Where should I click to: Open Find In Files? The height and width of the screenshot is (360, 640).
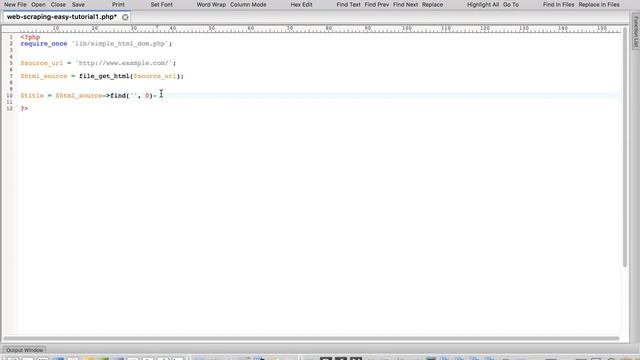click(x=558, y=4)
